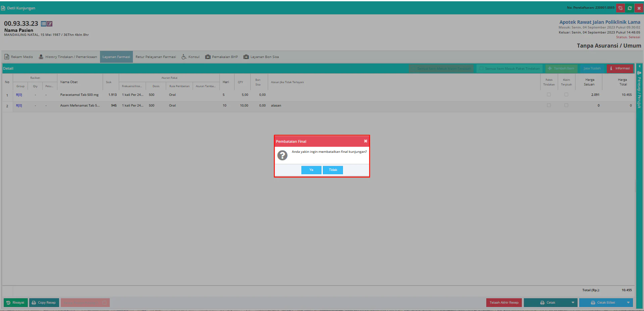Click R[0] link in Asam Mefenamat row
644x311 pixels.
(x=19, y=106)
